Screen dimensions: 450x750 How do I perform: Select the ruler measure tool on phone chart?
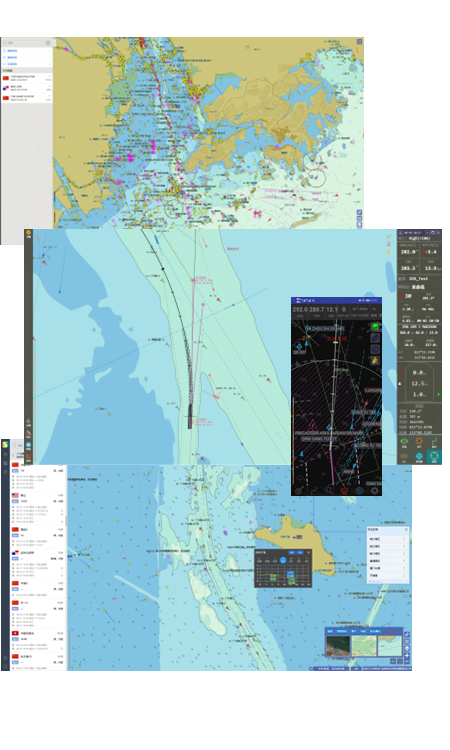(375, 338)
